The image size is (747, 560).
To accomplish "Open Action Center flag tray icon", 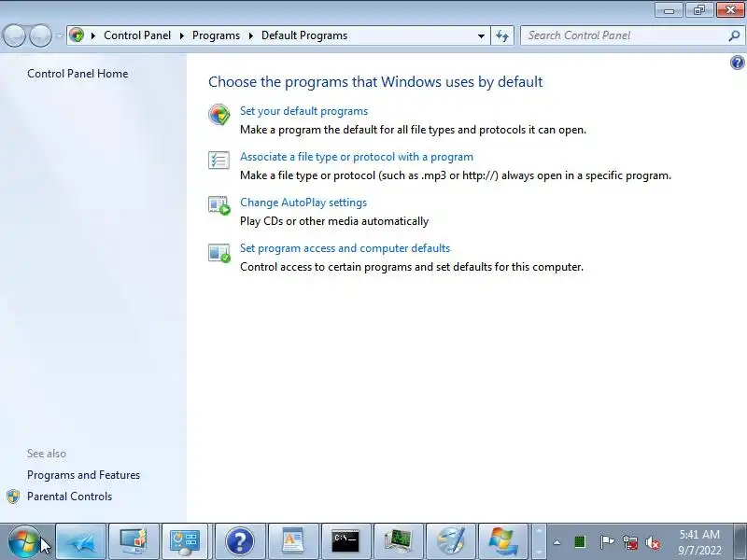I will point(606,542).
